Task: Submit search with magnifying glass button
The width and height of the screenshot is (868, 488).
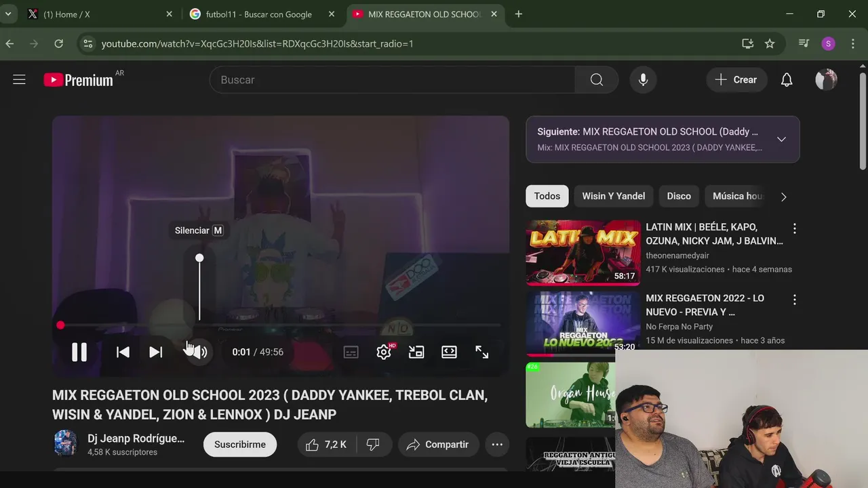Action: [597, 80]
